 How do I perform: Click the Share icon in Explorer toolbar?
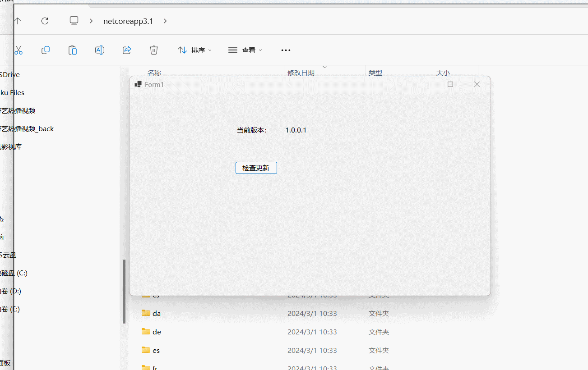tap(127, 50)
